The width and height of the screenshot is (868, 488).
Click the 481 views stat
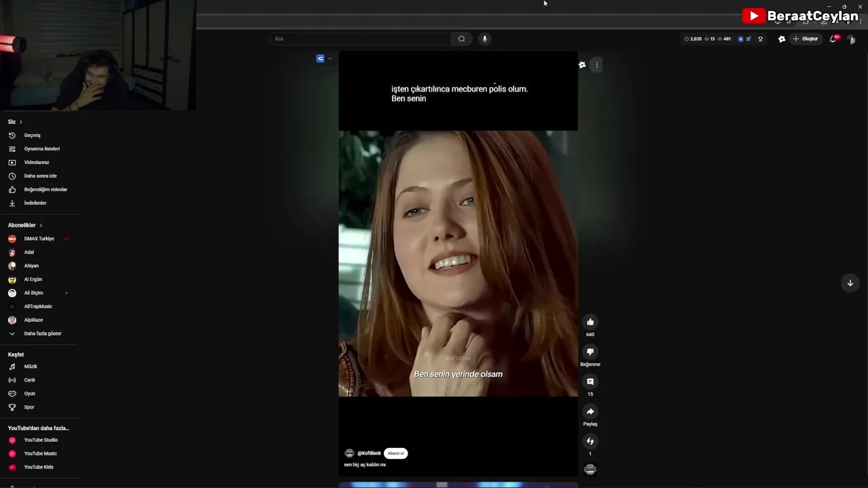(x=724, y=39)
